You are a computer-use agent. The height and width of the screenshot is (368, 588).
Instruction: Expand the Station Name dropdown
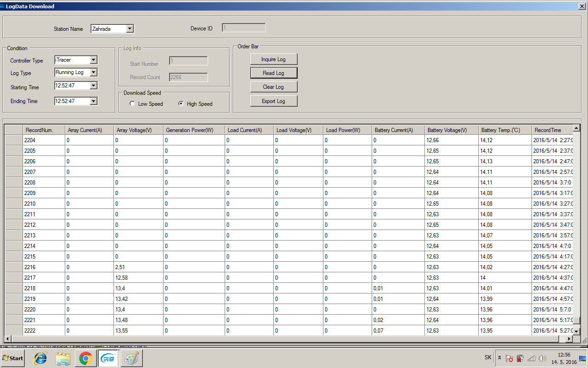[130, 29]
